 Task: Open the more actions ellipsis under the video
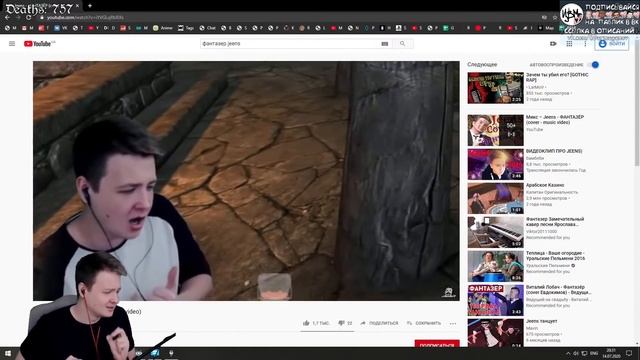tap(453, 323)
